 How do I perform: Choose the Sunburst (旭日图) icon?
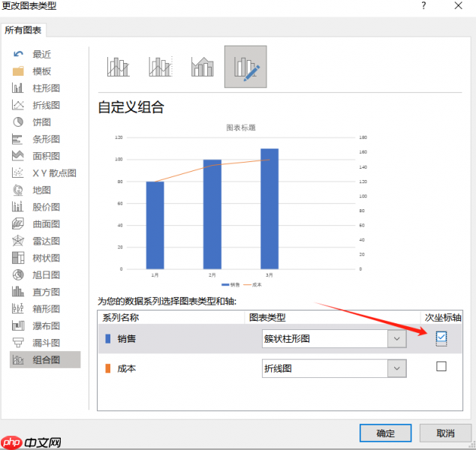18,274
